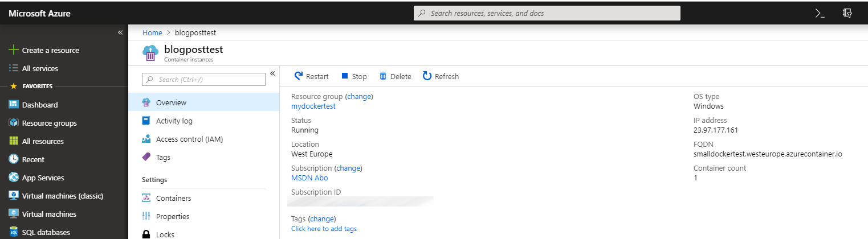Viewport: 868px width, 239px height.
Task: Click the Dashboard icon in favorites
Action: [x=14, y=105]
